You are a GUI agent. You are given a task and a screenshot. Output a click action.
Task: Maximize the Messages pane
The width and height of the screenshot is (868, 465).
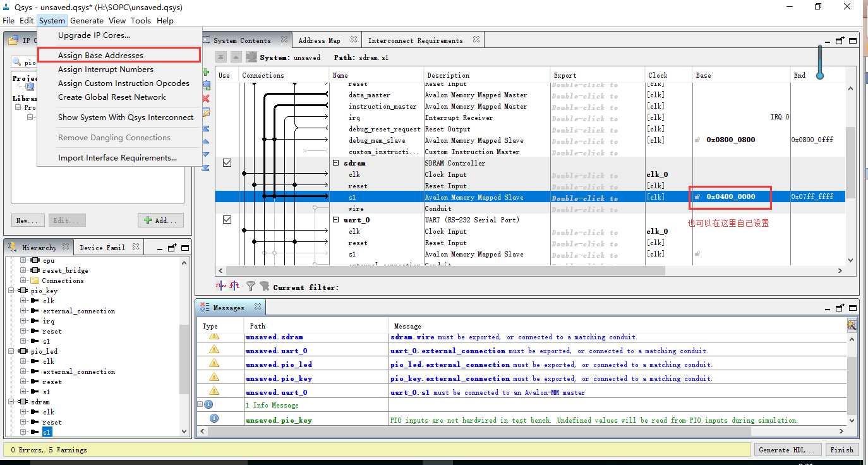(x=852, y=308)
